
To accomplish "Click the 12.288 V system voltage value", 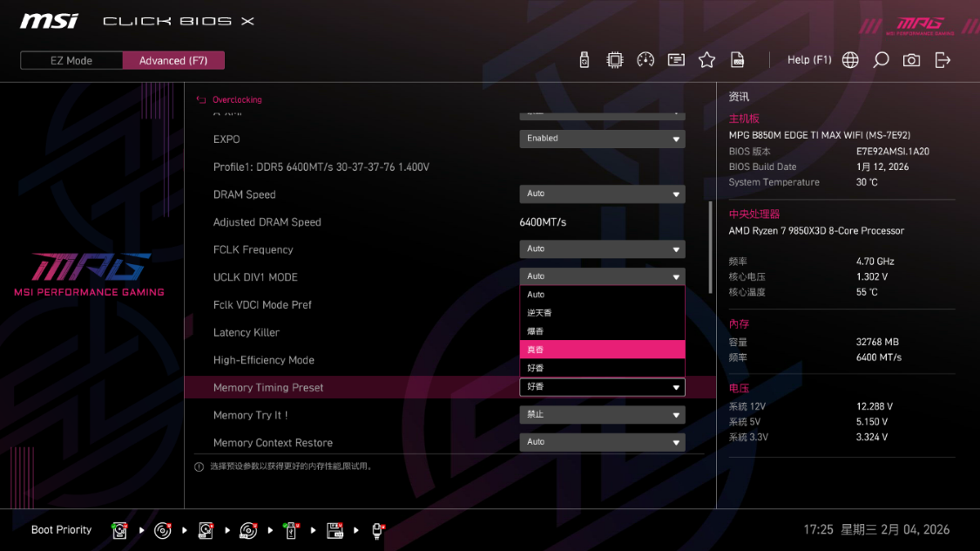I will coord(875,406).
